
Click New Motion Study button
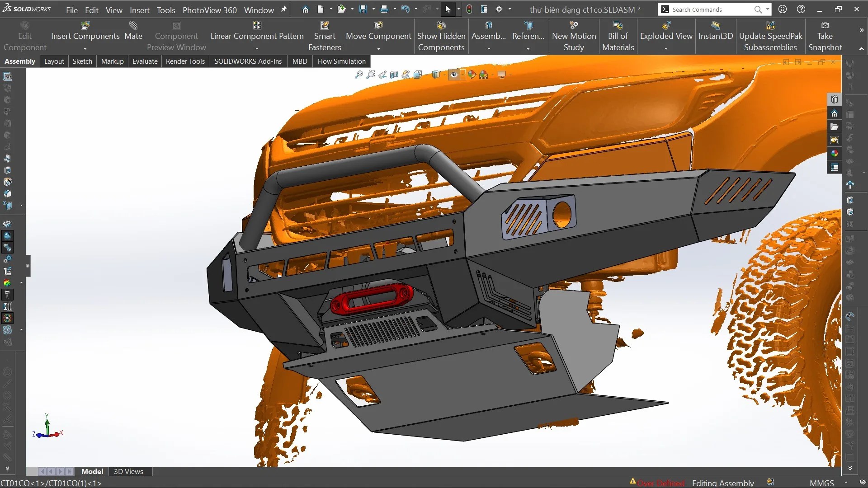pyautogui.click(x=574, y=36)
